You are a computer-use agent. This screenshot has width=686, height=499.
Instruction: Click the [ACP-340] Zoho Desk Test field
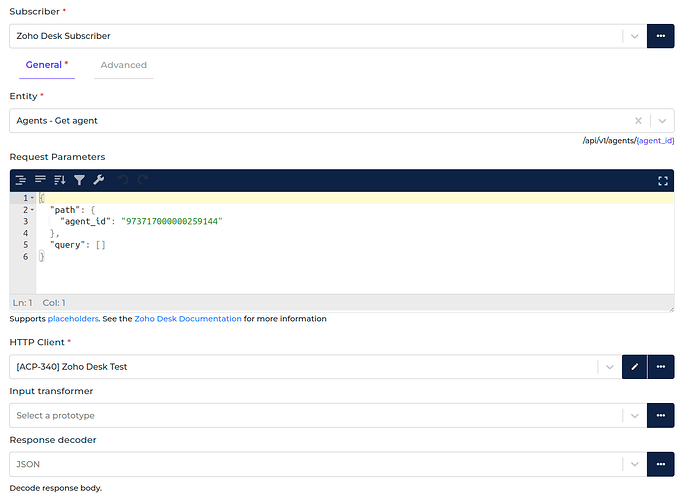[x=315, y=367]
